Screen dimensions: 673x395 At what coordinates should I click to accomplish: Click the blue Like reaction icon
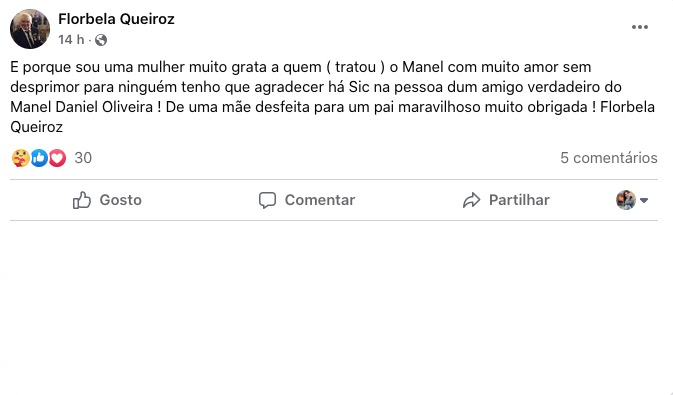[x=39, y=158]
